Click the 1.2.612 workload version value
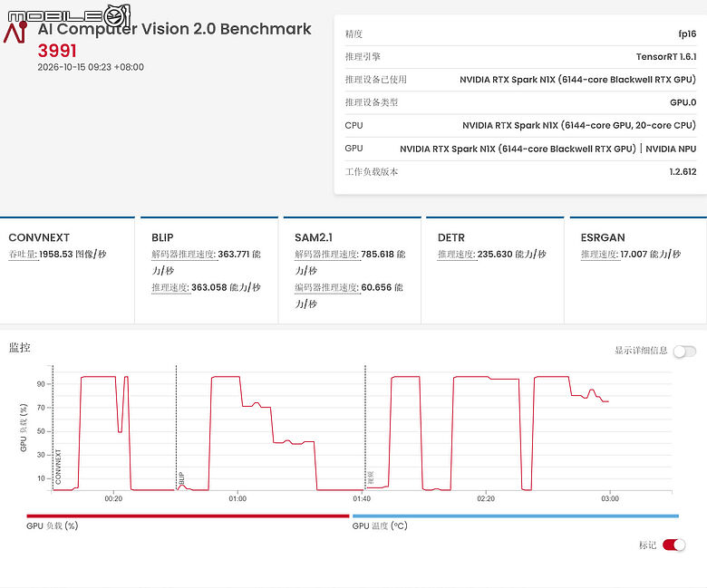The height and width of the screenshot is (588, 707). point(683,171)
